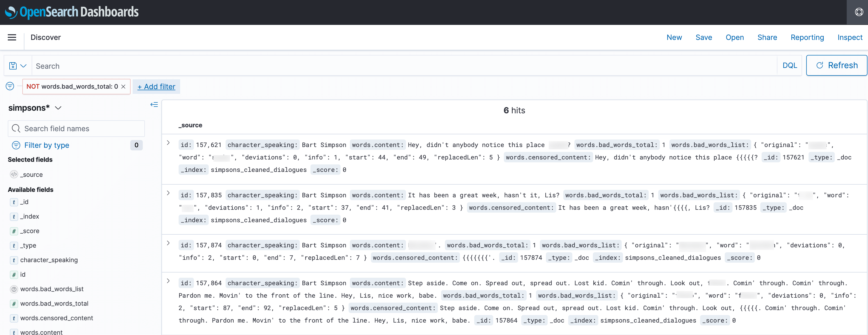
Task: Click the OpenSearch Dashboards logo
Action: coord(72,12)
